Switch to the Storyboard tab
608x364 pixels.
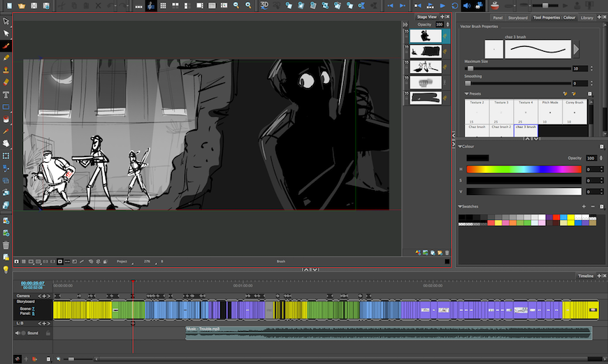tap(518, 18)
